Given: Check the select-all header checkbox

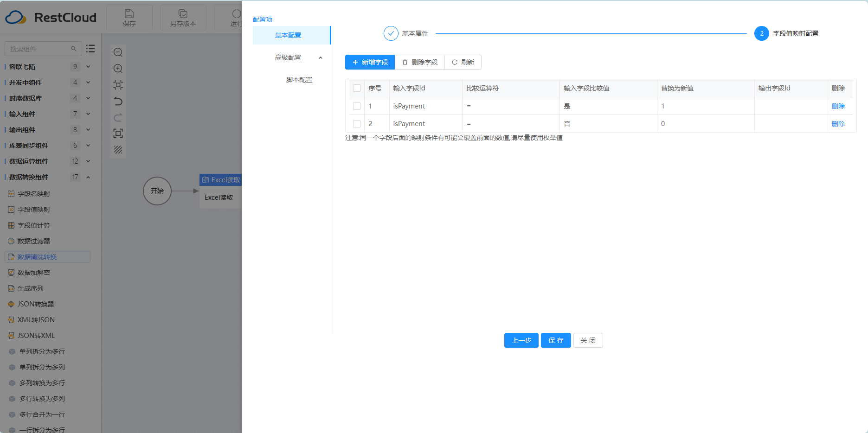Looking at the screenshot, I should (x=357, y=88).
